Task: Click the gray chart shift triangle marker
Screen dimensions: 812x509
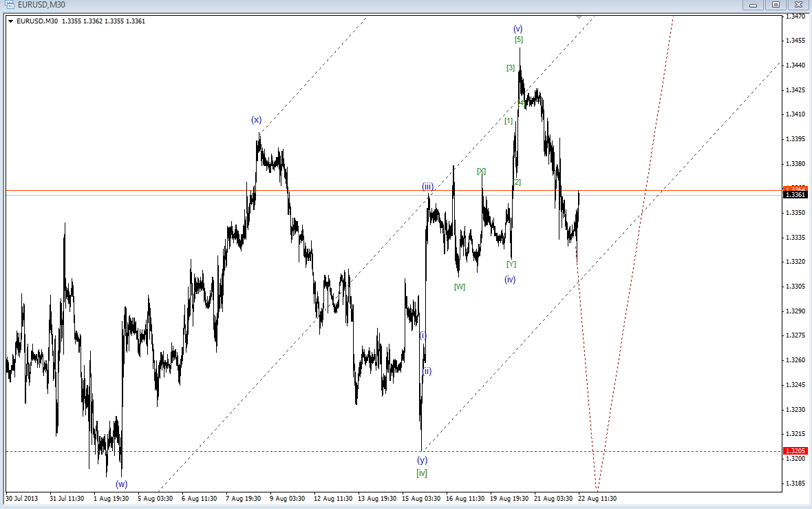Action: 579,18
